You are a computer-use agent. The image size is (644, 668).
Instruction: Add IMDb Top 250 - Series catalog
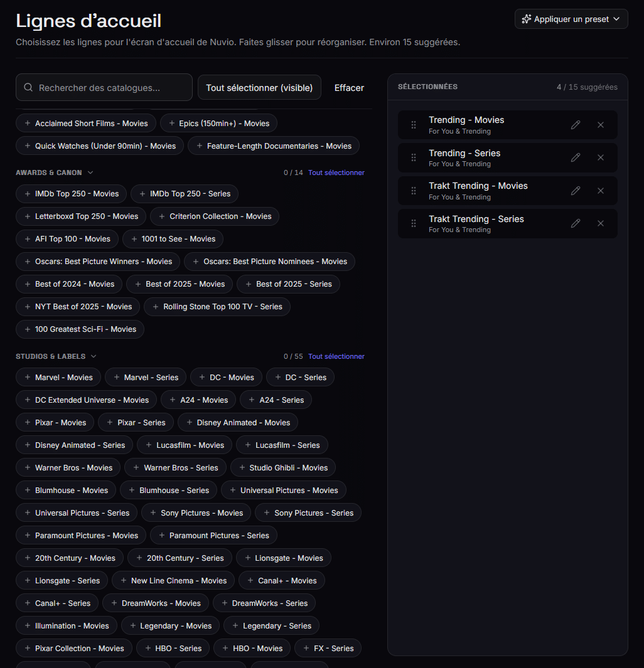point(185,194)
